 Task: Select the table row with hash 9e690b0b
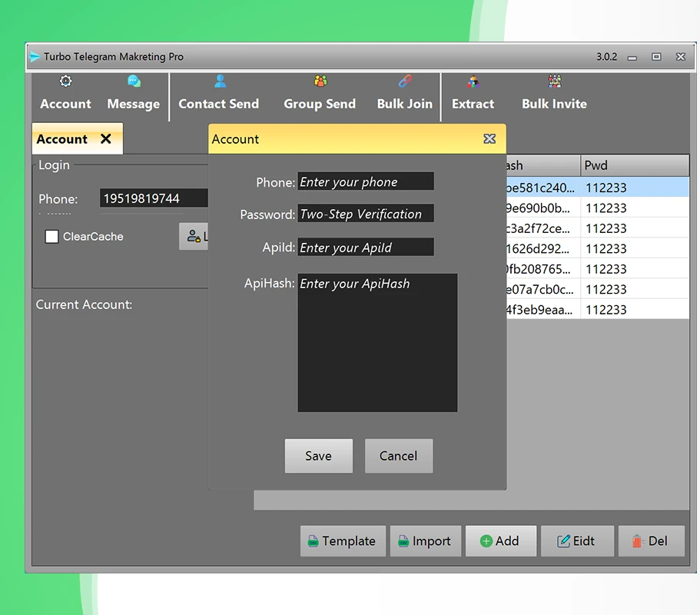click(x=597, y=208)
